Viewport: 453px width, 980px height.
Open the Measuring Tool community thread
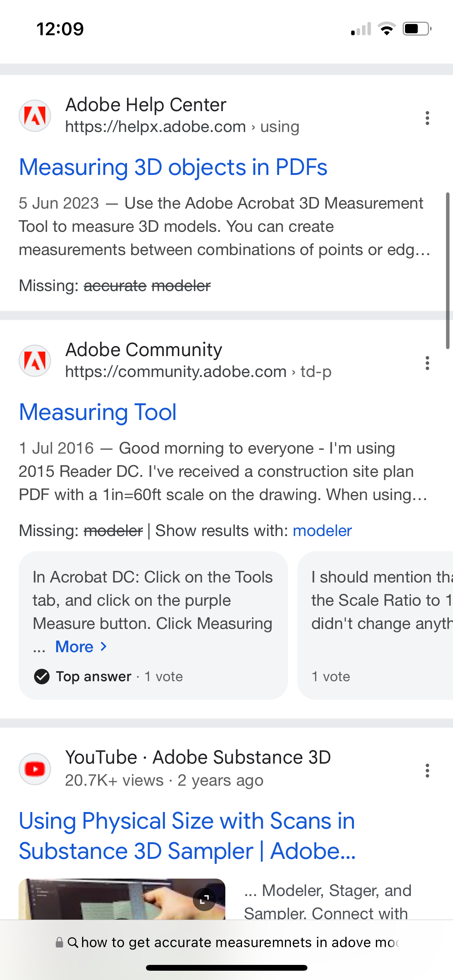98,412
